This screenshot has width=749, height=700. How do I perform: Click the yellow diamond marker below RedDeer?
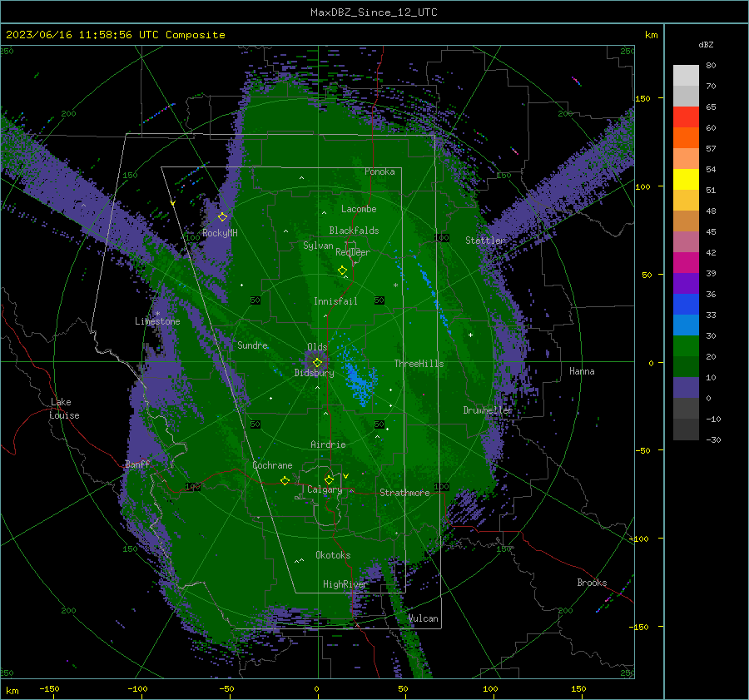[342, 271]
